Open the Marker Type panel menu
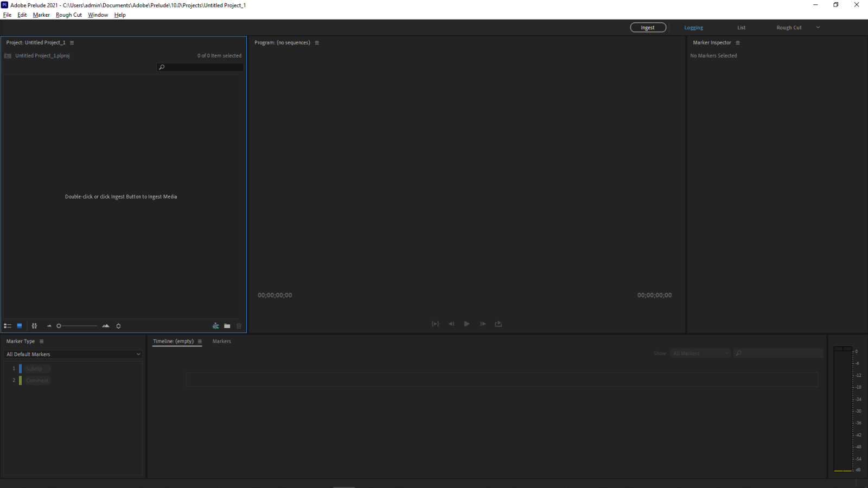Viewport: 868px width, 488px height. [x=41, y=342]
